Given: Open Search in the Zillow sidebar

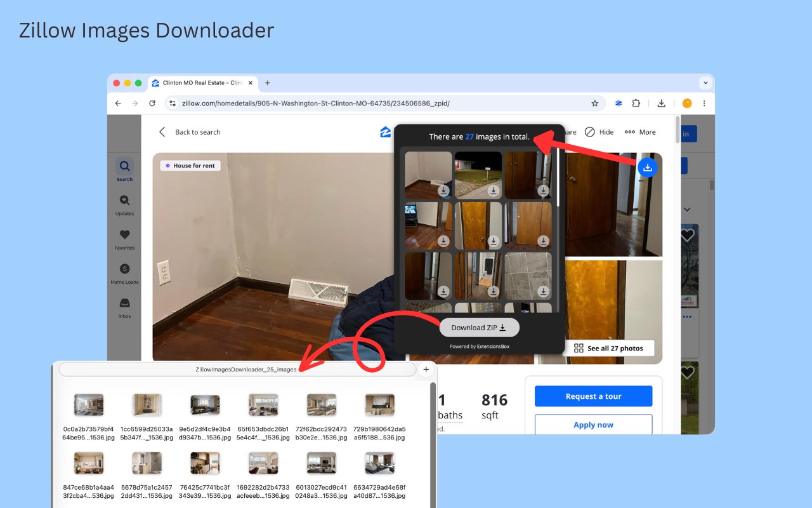Looking at the screenshot, I should click(124, 170).
